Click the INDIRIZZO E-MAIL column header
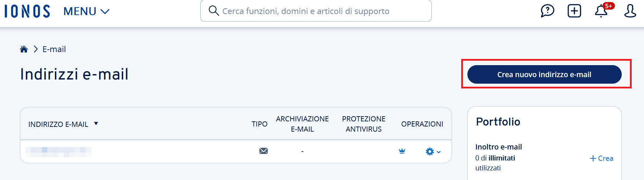 coord(58,124)
